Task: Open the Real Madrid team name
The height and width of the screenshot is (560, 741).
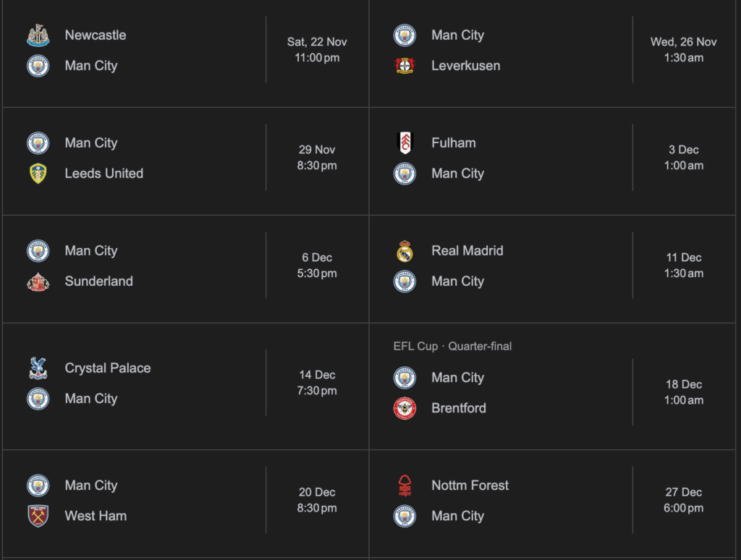Action: tap(467, 251)
